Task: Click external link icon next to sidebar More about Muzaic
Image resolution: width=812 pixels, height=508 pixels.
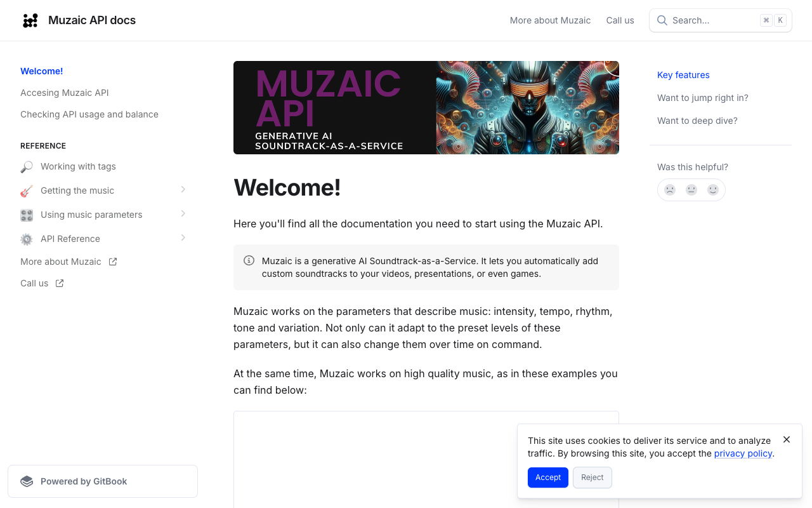Action: coord(113,262)
